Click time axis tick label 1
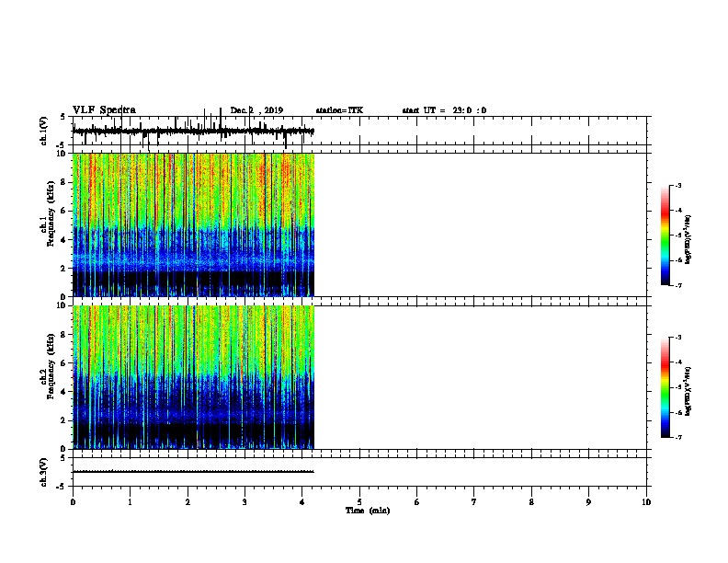Image resolution: width=728 pixels, height=563 pixels. (130, 502)
